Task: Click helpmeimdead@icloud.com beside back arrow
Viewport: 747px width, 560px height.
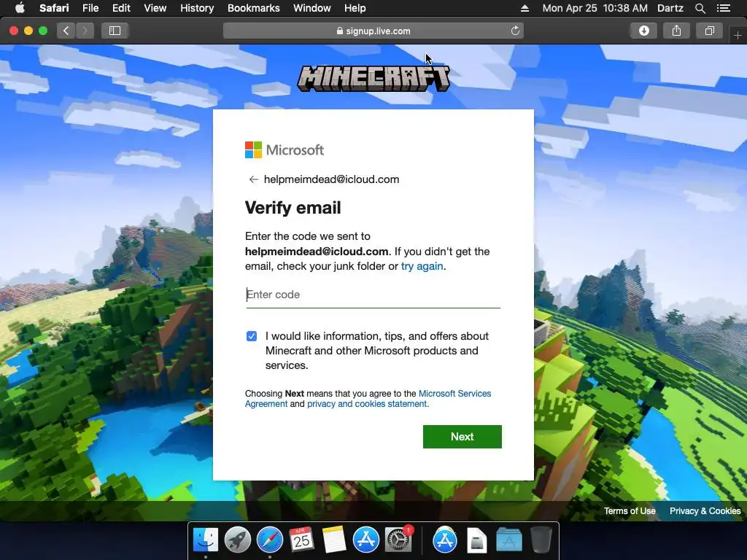Action: click(x=332, y=179)
